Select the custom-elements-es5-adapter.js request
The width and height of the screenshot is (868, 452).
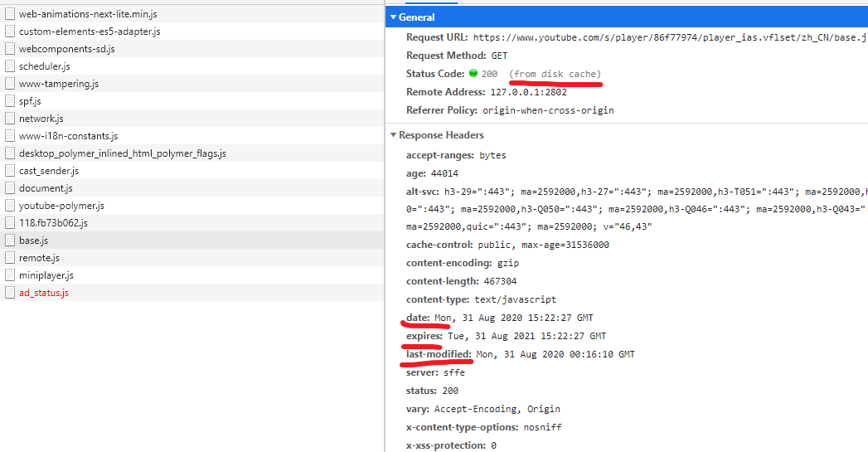[x=90, y=32]
